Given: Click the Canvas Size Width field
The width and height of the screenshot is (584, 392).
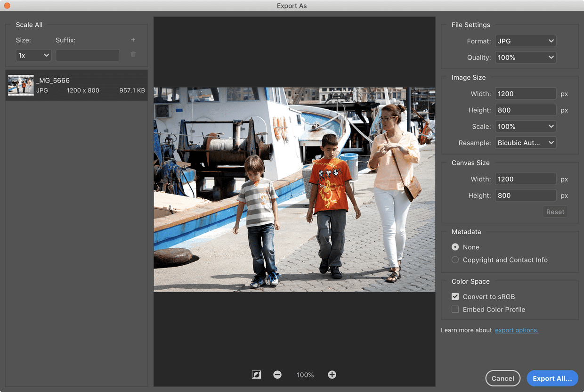Looking at the screenshot, I should pos(526,179).
